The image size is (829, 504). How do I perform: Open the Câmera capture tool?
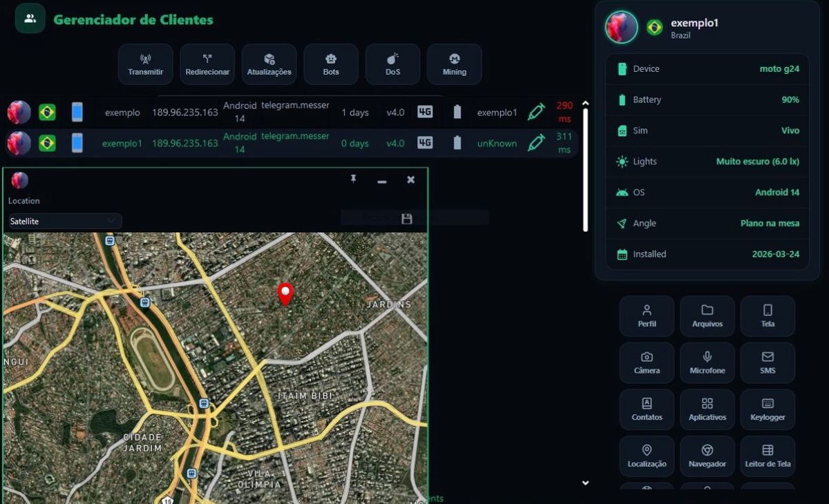pyautogui.click(x=647, y=362)
